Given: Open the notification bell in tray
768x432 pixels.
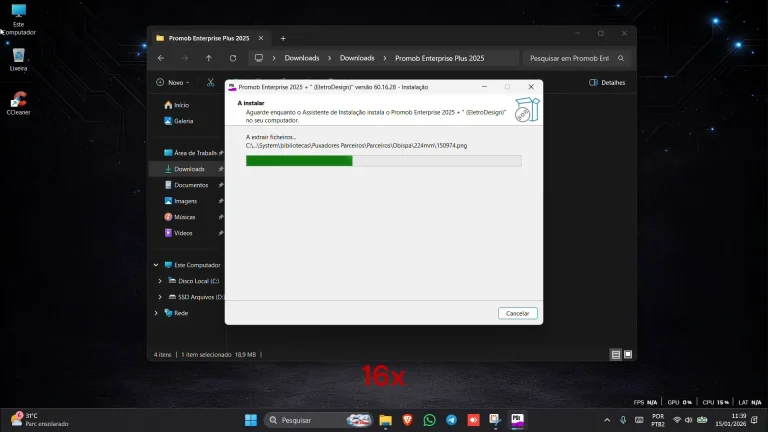Looking at the screenshot, I should 755,420.
